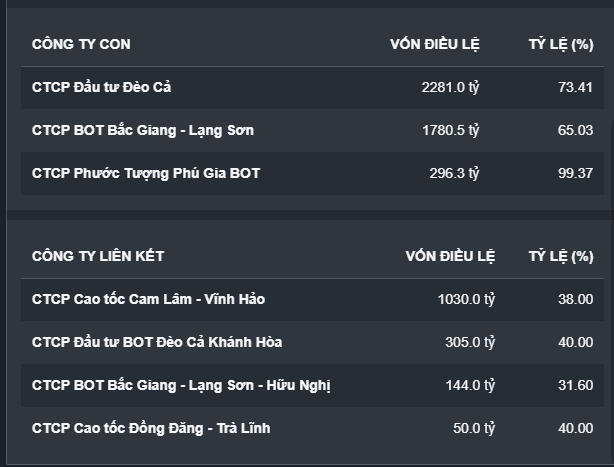Click the 38.00 ownership percentage

(x=575, y=299)
